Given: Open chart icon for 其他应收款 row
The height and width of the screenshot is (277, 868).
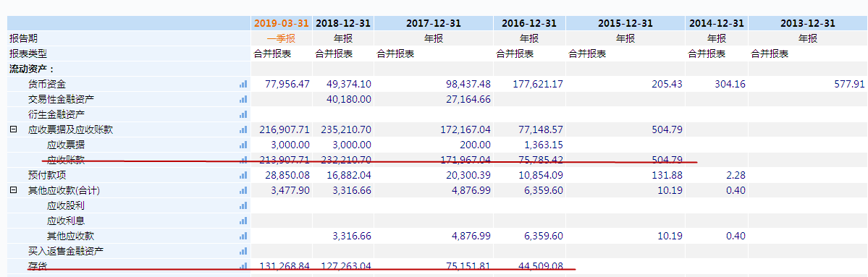Looking at the screenshot, I should [243, 236].
